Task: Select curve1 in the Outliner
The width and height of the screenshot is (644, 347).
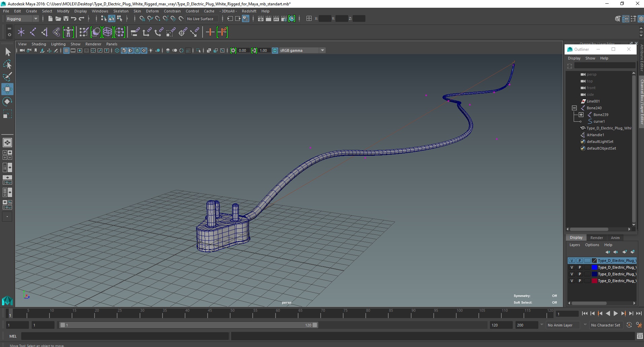Action: pos(599,121)
